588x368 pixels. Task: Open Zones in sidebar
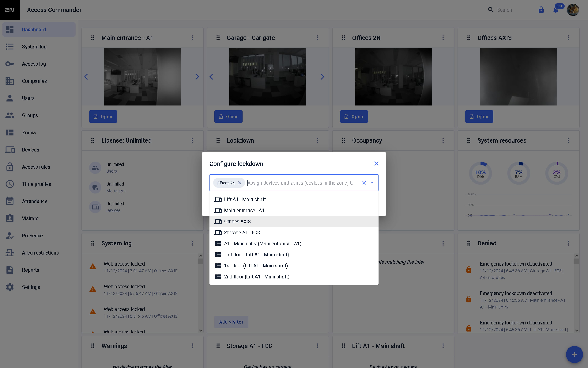(x=39, y=132)
